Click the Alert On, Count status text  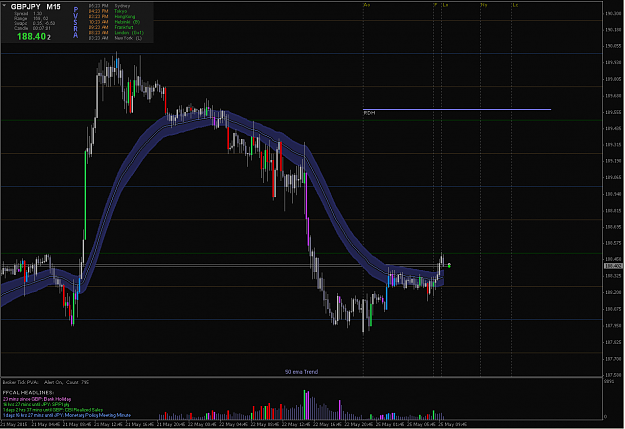click(66, 382)
